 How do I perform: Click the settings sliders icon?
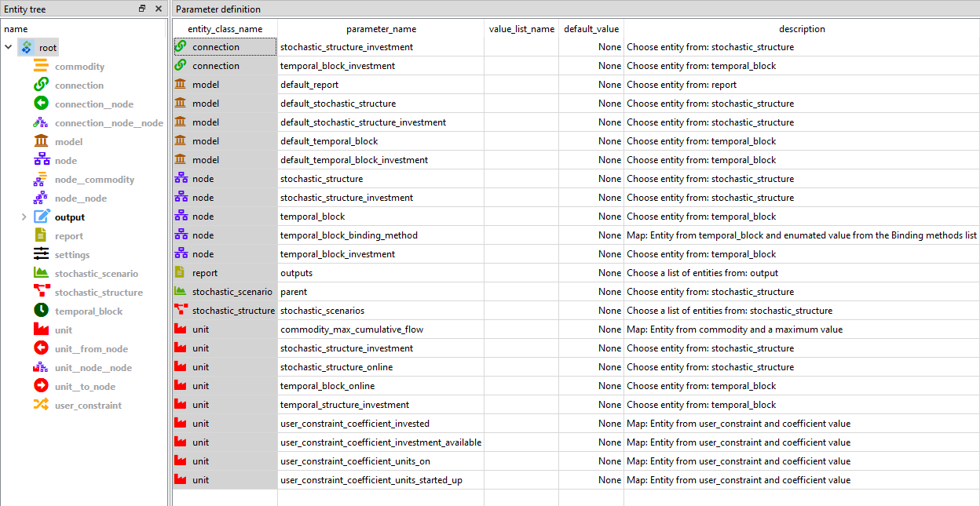pyautogui.click(x=41, y=255)
